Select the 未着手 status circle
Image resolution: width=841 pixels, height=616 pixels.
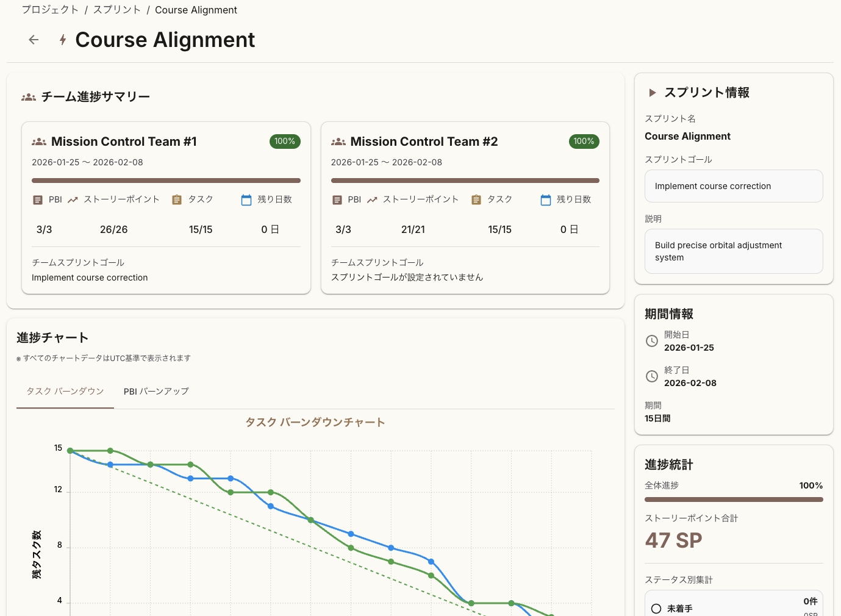[656, 609]
